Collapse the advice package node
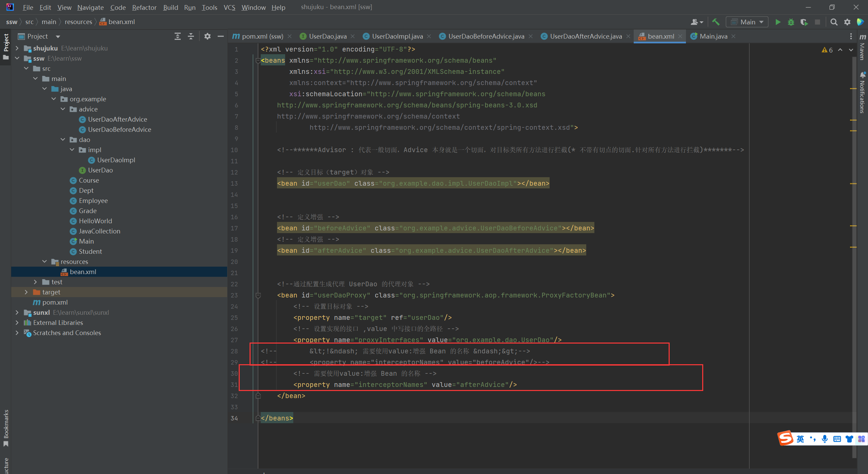 pyautogui.click(x=63, y=109)
